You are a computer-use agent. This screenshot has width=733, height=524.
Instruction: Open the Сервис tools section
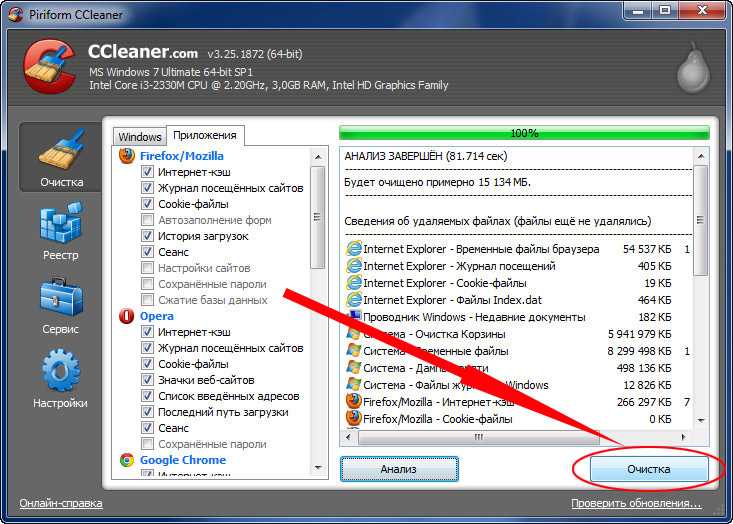pos(61,306)
